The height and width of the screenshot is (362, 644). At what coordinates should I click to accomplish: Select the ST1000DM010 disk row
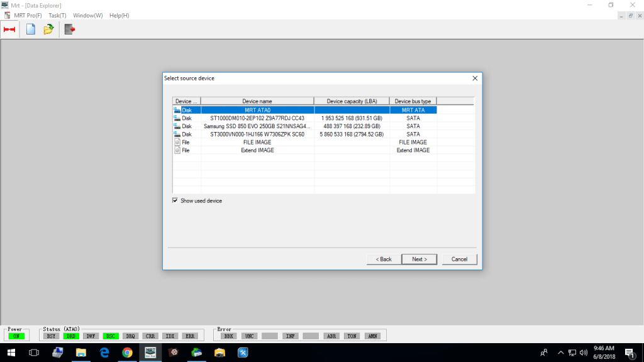click(x=257, y=118)
